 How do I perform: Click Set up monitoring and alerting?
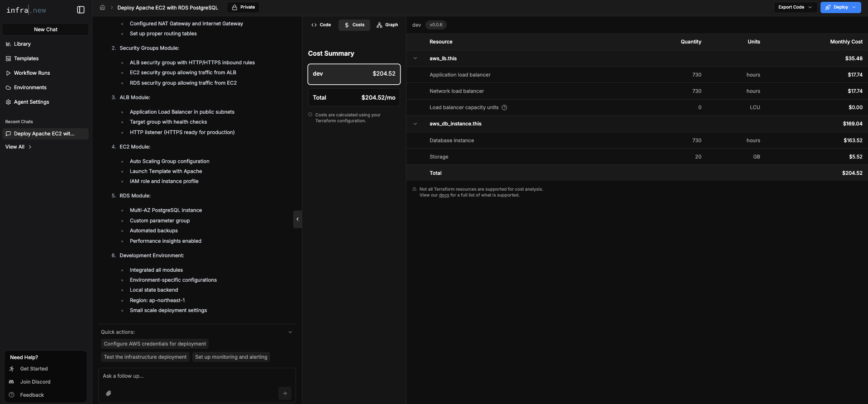231,357
